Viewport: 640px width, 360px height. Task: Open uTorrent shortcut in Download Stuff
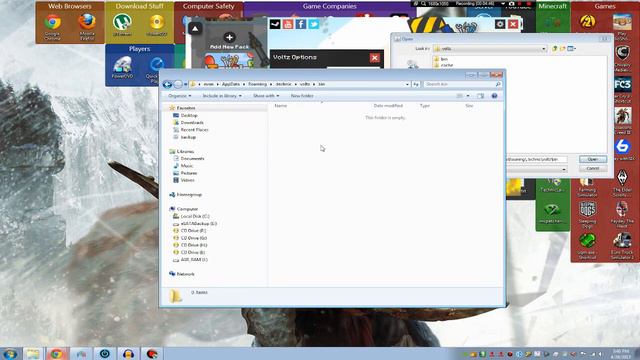122,25
